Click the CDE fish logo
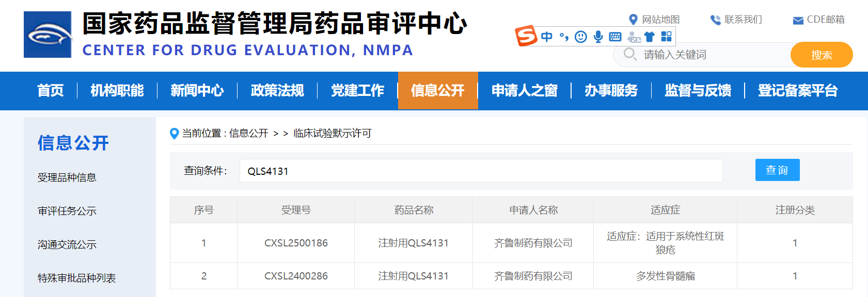 [48, 35]
